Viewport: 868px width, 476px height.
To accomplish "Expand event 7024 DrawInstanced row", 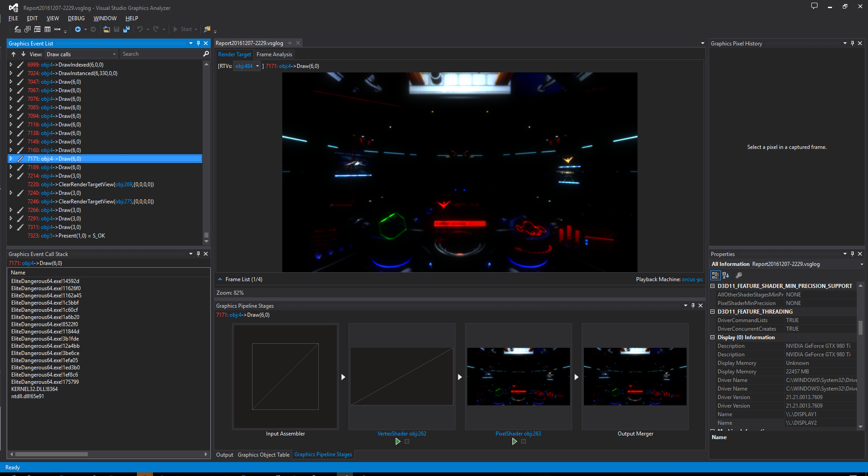I will [11, 73].
